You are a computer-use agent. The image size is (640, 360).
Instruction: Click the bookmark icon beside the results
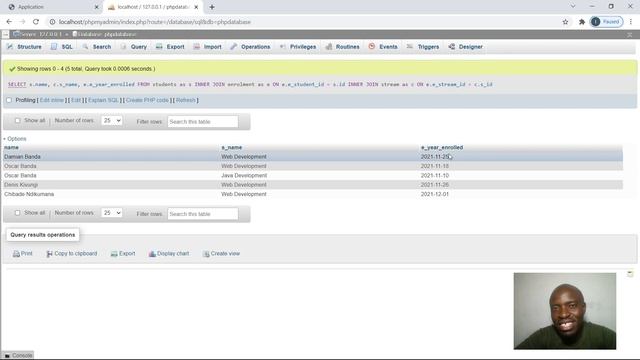coord(630,274)
